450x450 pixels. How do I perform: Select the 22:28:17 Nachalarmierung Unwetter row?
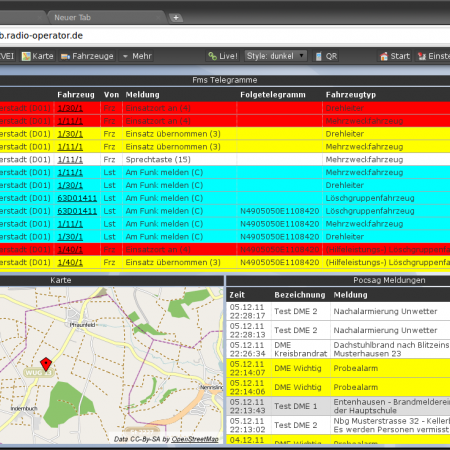[338, 311]
